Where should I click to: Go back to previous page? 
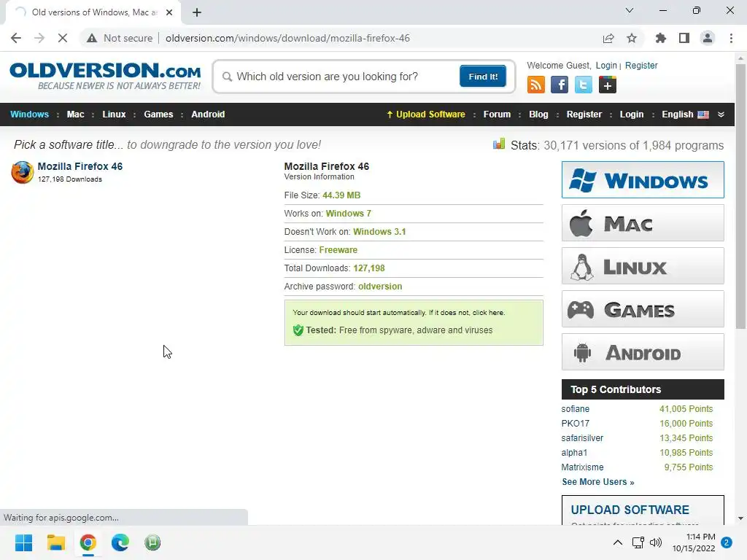point(16,38)
